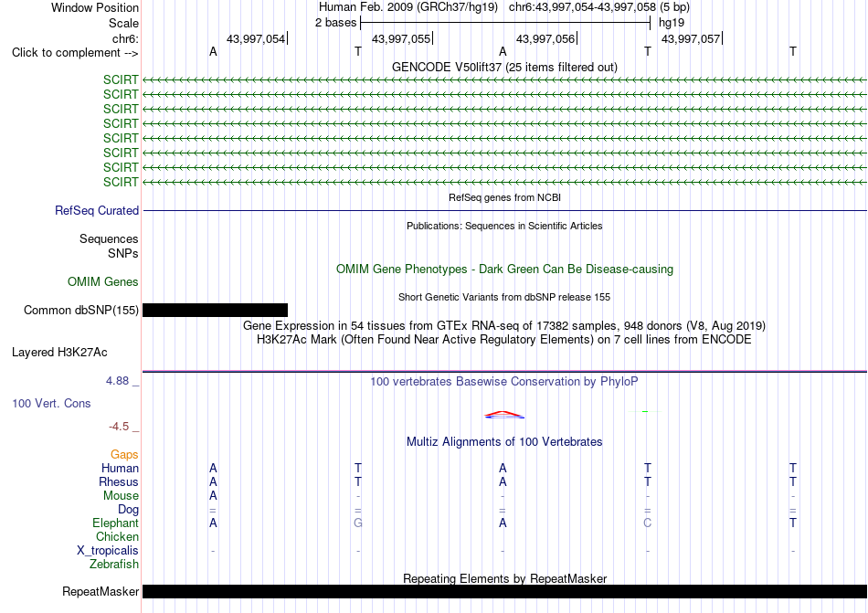
Task: Click the Layered H3K27Ac track label
Action: 59,353
